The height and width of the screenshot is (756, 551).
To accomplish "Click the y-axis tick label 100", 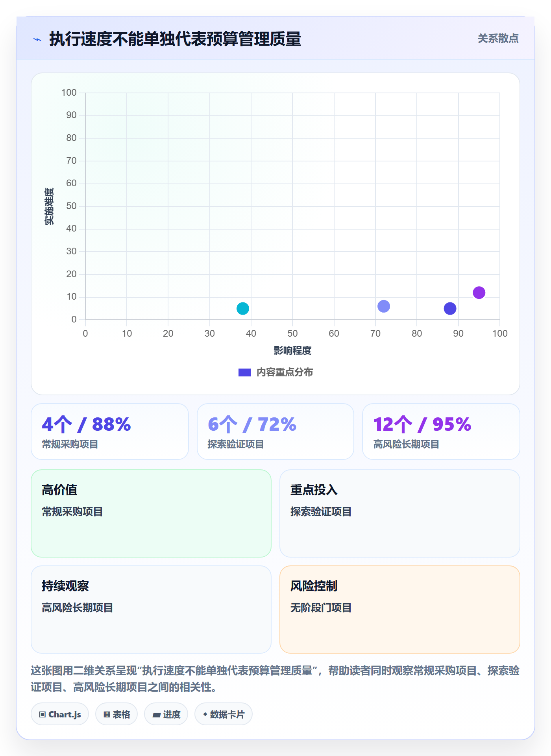I will click(69, 93).
